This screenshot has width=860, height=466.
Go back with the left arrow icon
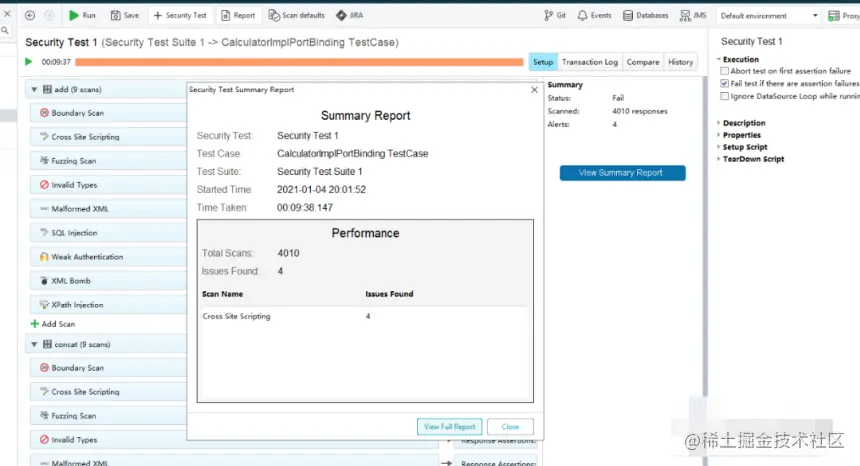(30, 15)
